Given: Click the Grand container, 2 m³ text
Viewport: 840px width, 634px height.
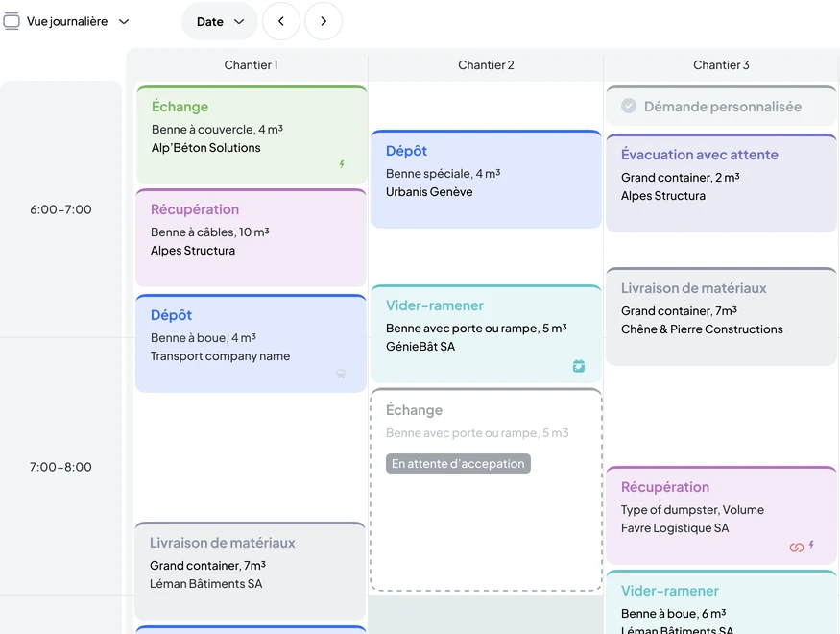Looking at the screenshot, I should (681, 178).
